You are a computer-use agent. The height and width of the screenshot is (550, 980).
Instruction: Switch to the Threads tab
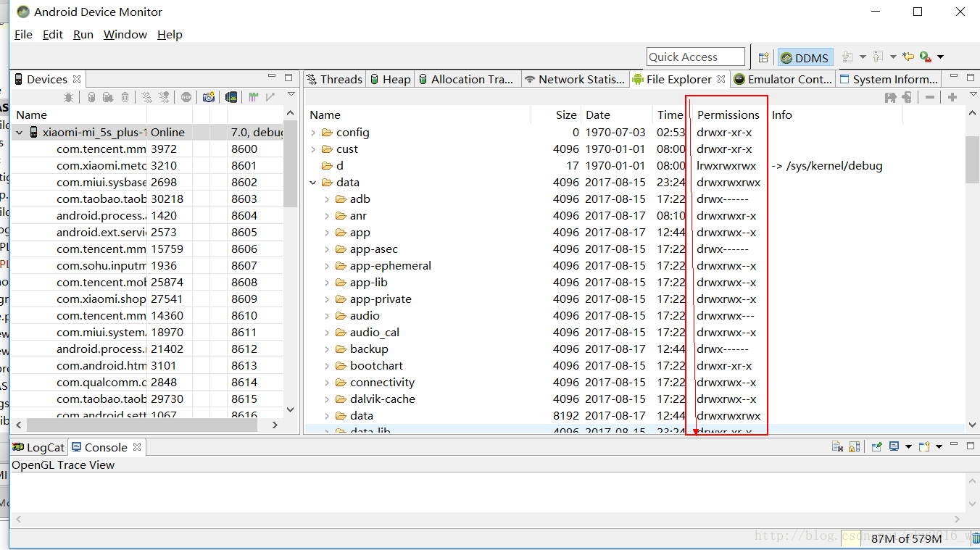[x=334, y=80]
